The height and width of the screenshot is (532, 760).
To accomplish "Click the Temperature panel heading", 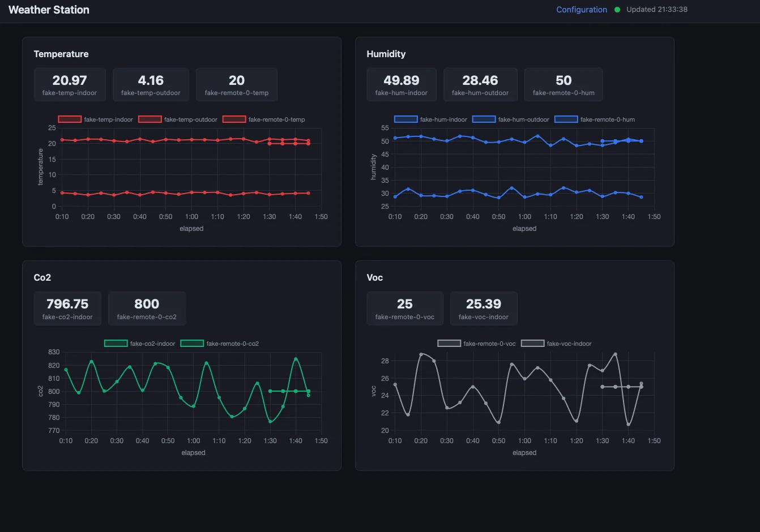I will pos(61,54).
